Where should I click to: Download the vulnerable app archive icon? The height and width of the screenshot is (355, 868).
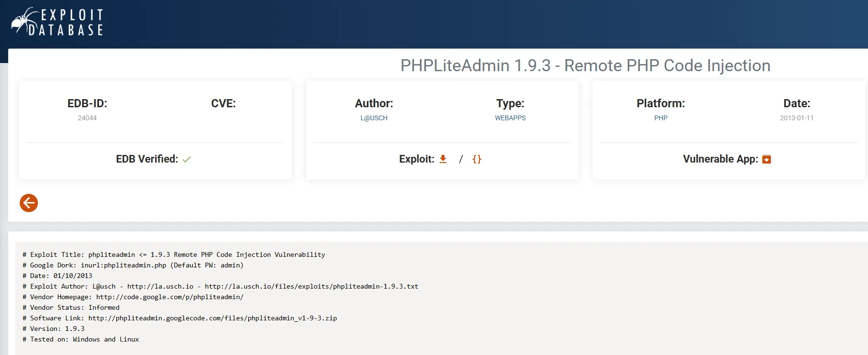click(767, 159)
